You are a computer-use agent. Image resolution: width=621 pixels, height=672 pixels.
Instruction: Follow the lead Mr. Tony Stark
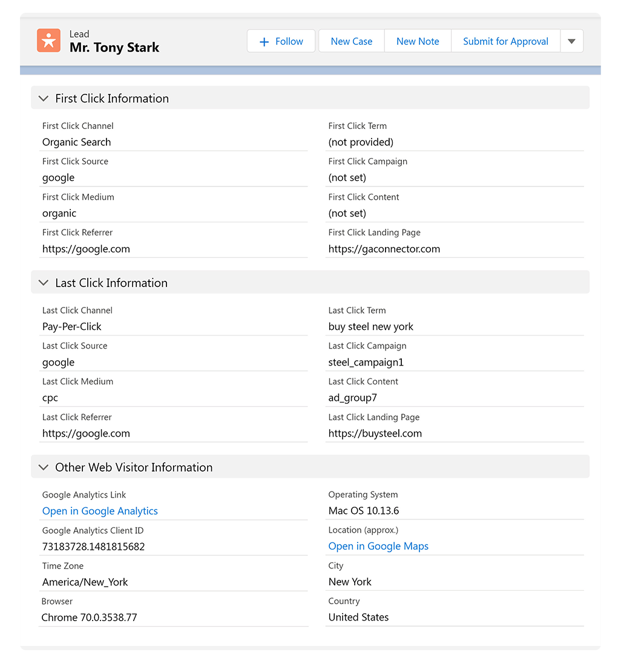click(x=281, y=41)
